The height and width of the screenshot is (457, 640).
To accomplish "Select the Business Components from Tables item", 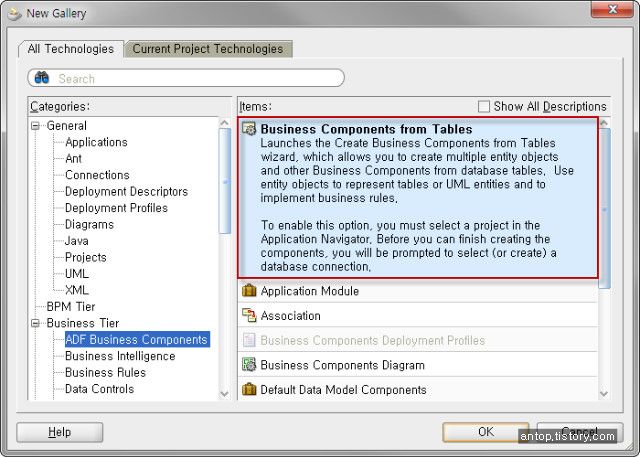I will (418, 198).
